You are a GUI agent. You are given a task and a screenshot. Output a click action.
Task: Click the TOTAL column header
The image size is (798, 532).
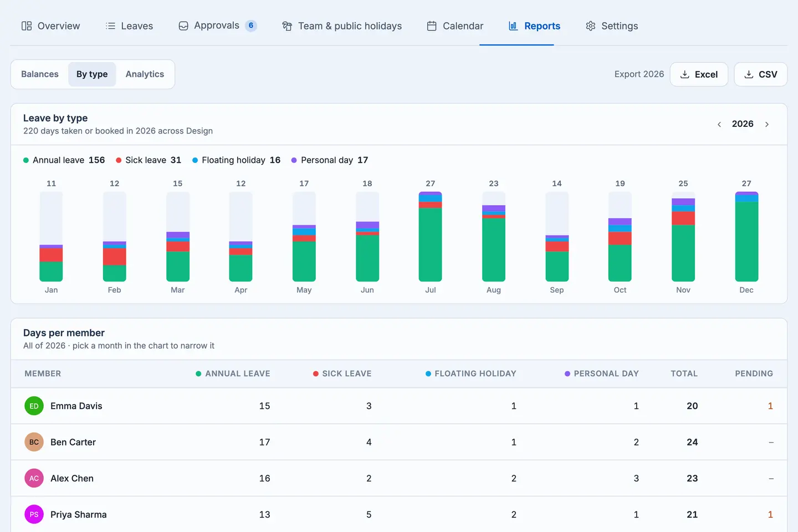click(684, 374)
